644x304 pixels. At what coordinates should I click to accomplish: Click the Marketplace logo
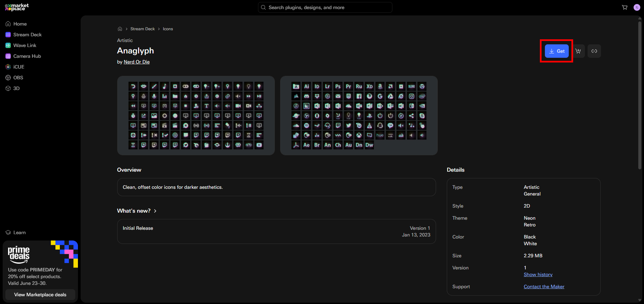[x=17, y=7]
